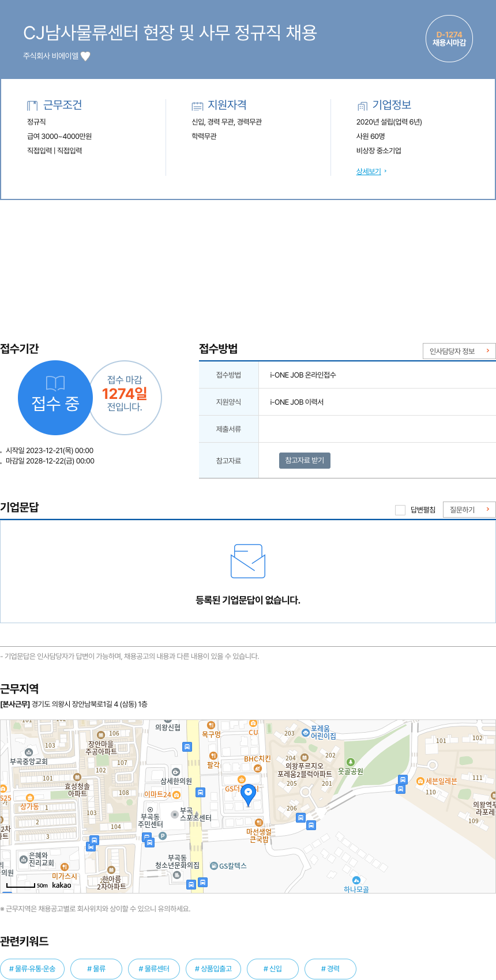
Task: Click the job title CJ남사물류센터 현장 및 사무 정규직 채용
Action: (170, 33)
